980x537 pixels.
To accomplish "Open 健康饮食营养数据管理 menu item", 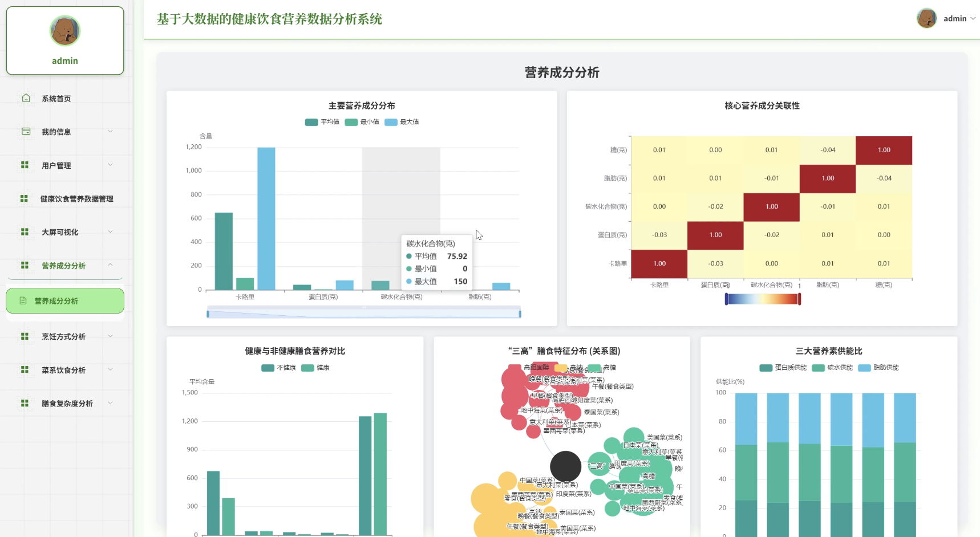I will tap(77, 199).
